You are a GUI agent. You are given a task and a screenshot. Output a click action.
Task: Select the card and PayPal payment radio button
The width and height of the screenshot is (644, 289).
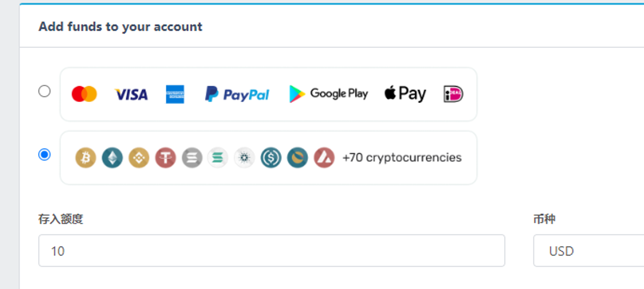click(x=44, y=91)
